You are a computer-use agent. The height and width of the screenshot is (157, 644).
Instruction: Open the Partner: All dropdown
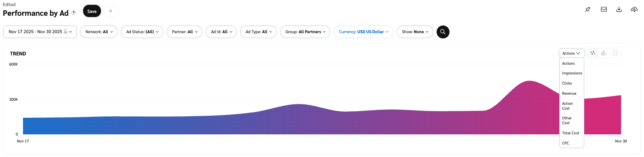pos(184,32)
